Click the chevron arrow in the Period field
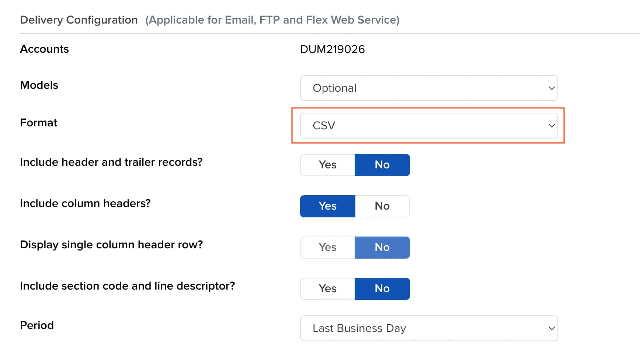 [552, 328]
